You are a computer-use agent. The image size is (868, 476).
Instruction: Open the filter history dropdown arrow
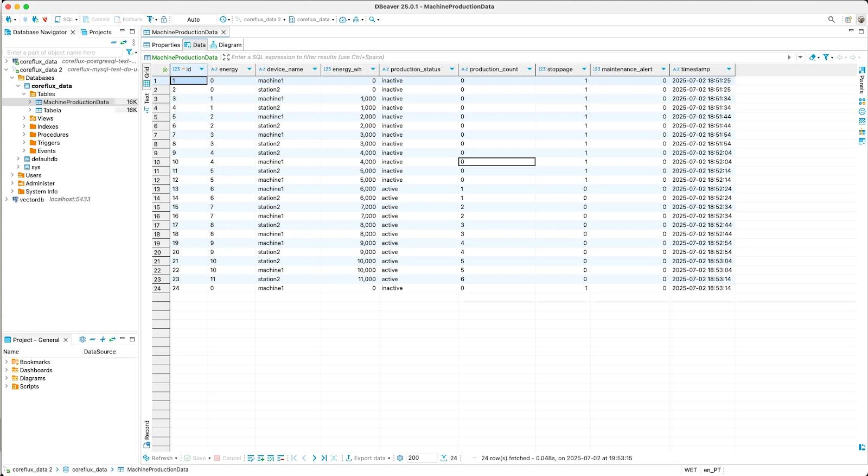tap(800, 57)
